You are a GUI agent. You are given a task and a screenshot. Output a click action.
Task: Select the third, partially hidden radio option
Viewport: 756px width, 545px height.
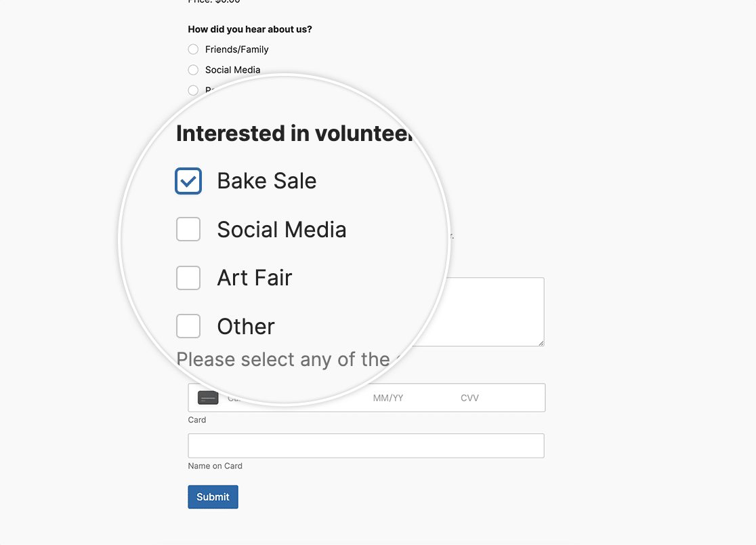tap(193, 89)
